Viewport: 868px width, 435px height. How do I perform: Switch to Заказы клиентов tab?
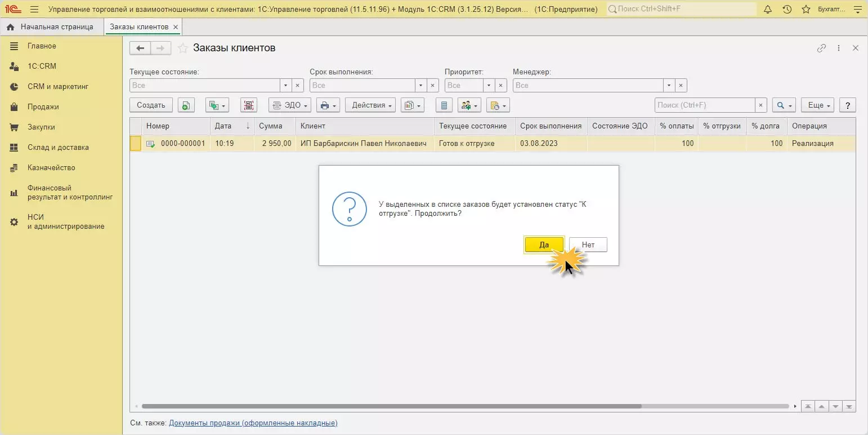(x=139, y=27)
